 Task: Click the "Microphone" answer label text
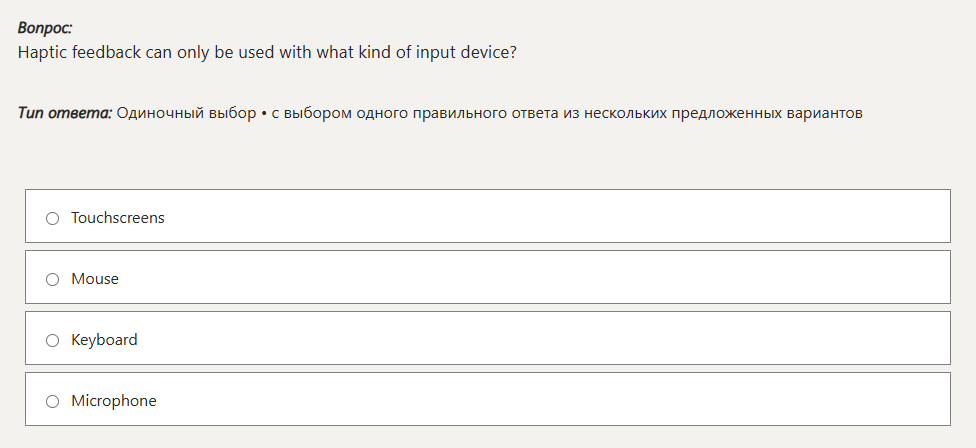(113, 401)
